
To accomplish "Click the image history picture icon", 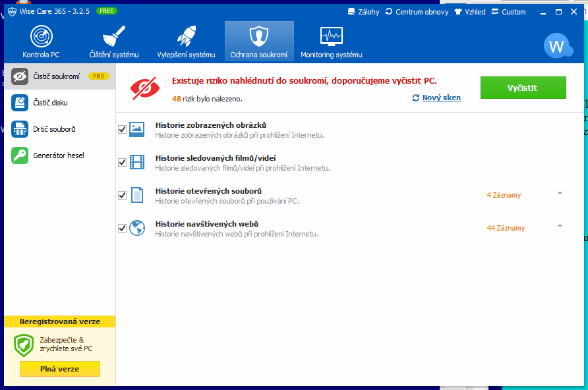I will click(137, 129).
